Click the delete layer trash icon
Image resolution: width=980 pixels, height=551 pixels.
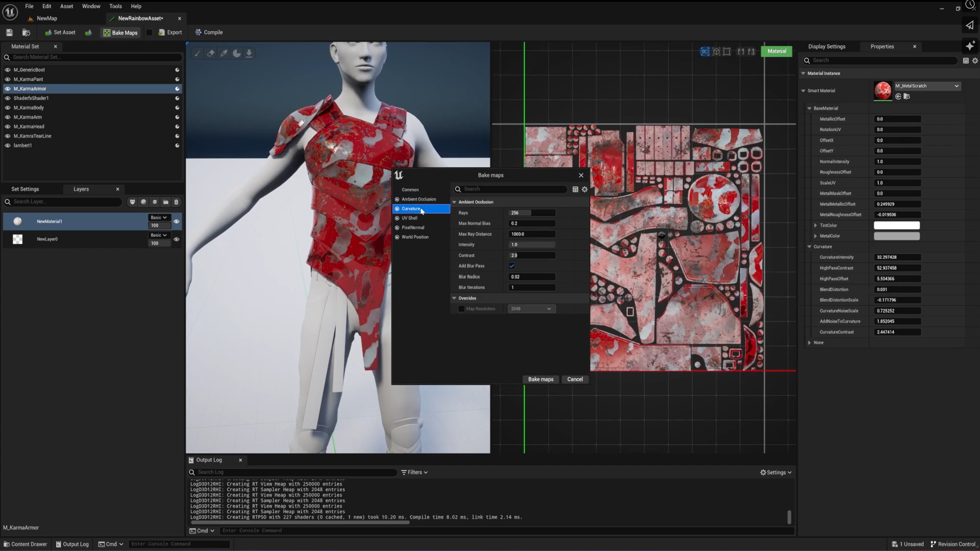click(177, 202)
